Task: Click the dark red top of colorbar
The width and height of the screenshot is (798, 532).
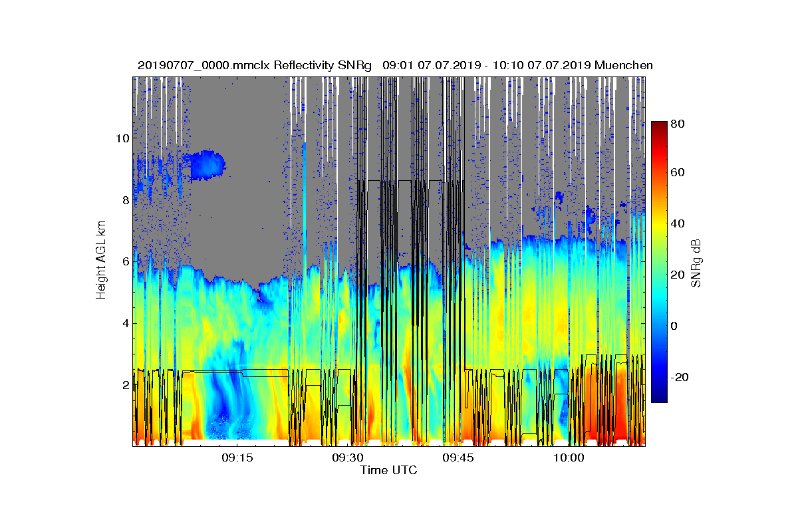Action: tap(659, 126)
